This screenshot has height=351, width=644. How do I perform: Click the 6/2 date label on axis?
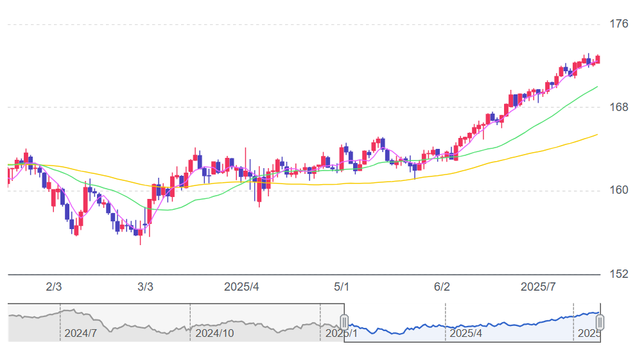pos(442,287)
